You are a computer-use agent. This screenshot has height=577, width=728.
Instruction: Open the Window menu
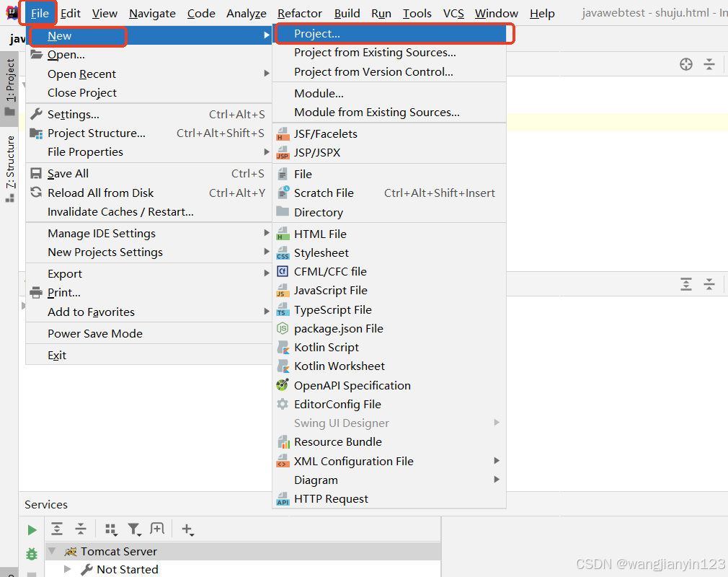pyautogui.click(x=497, y=14)
